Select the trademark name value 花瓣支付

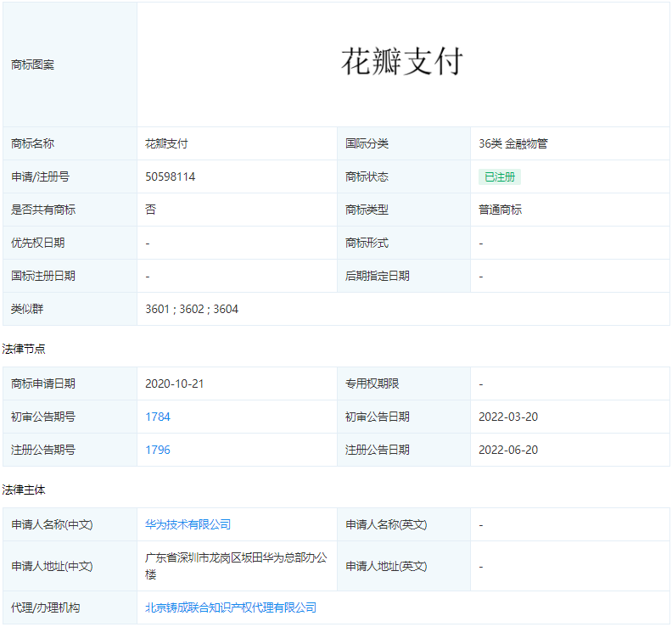(166, 143)
